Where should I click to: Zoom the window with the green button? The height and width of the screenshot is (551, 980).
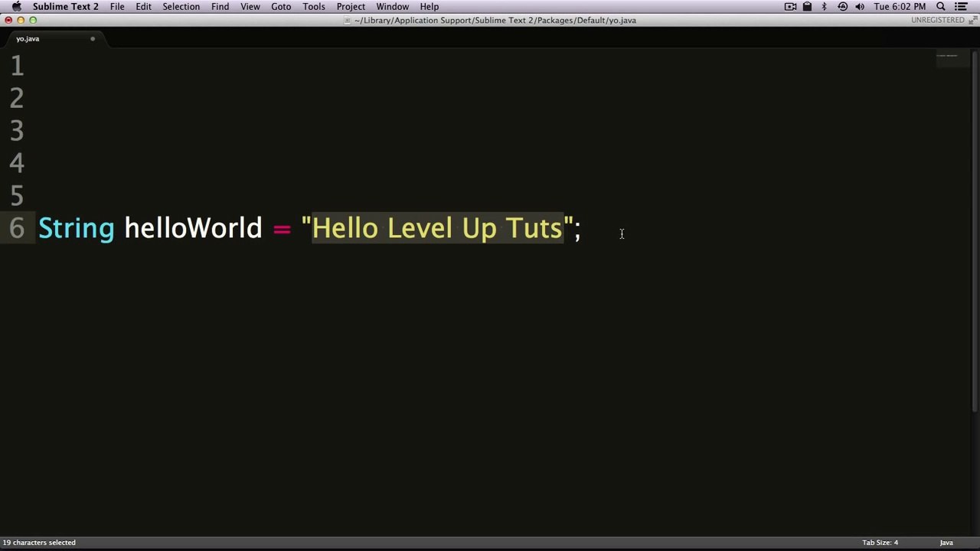33,20
